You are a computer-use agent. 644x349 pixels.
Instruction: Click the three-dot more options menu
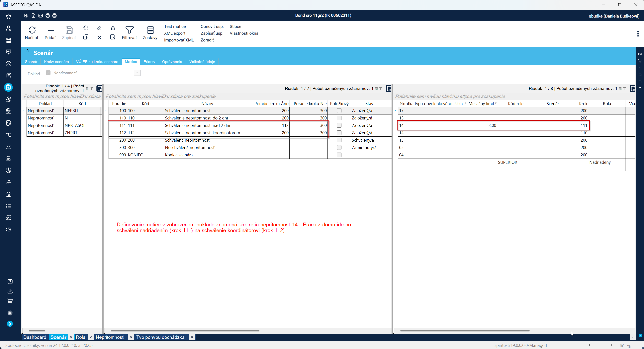638,34
